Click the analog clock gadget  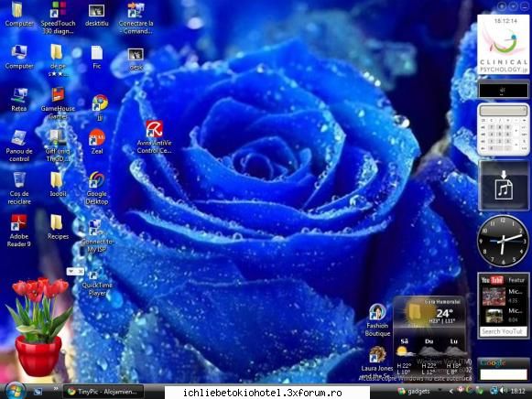[x=503, y=241]
